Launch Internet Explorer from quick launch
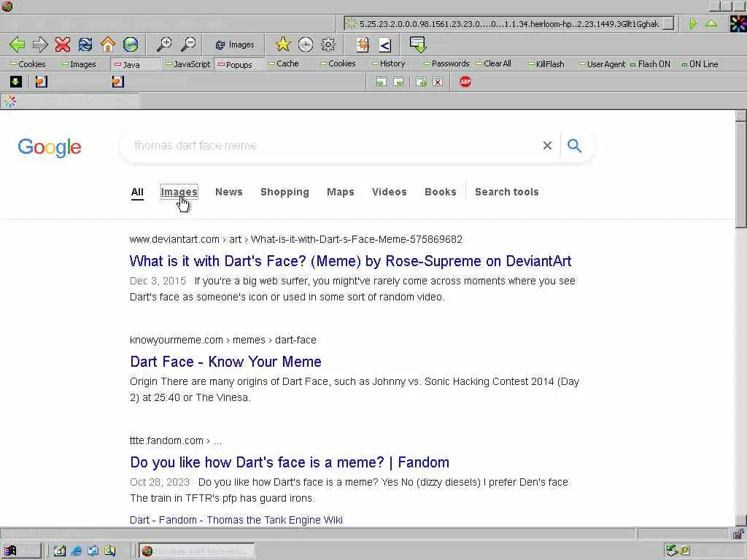This screenshot has width=747, height=560. pyautogui.click(x=76, y=551)
